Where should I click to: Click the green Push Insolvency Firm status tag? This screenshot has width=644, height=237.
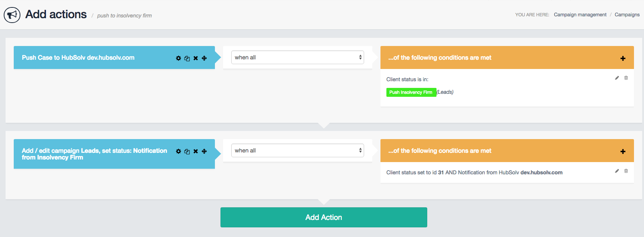coord(411,92)
